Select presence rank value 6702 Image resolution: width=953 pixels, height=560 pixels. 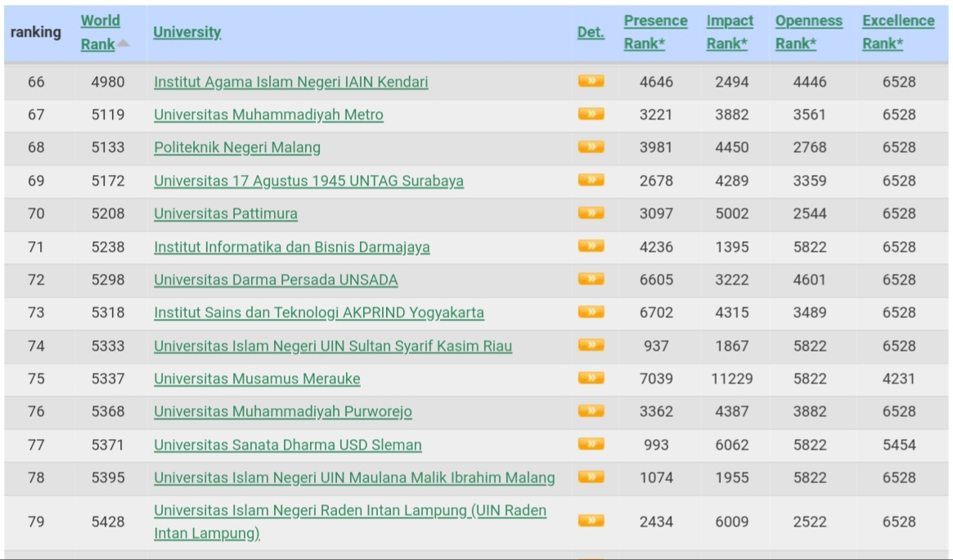[656, 312]
